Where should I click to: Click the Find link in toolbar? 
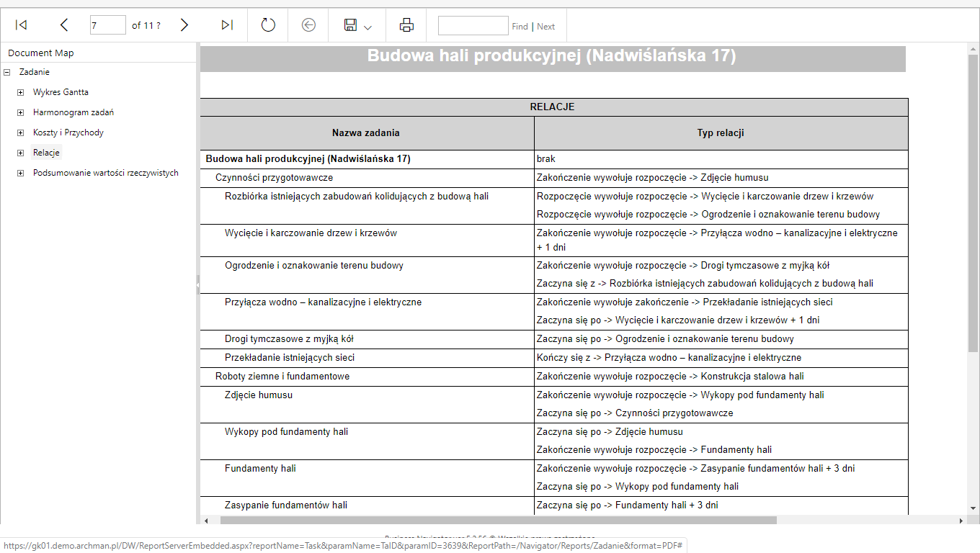pos(520,27)
